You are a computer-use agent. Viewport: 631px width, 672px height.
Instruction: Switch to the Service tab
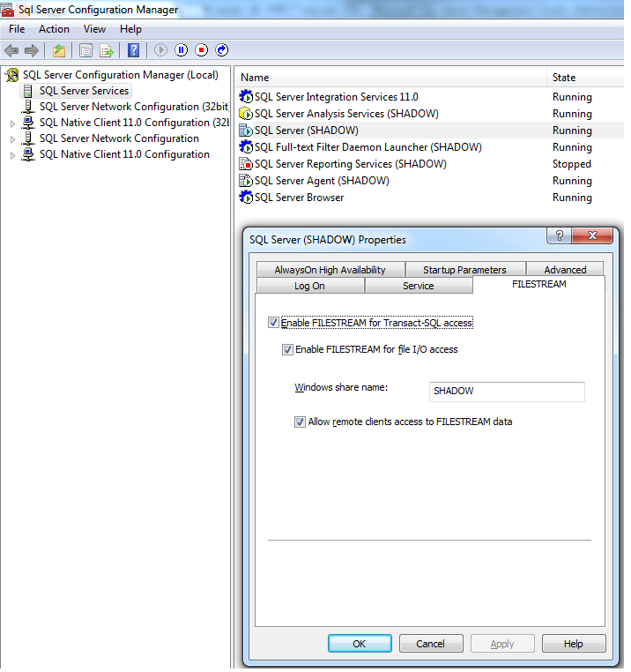click(419, 286)
